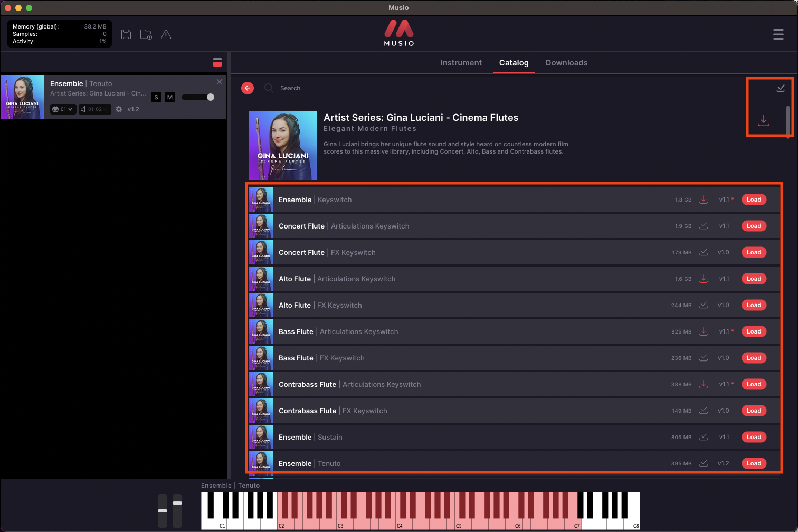Click installed checkmark for Concert Flute FX
Screen dimensions: 798x532
click(704, 252)
